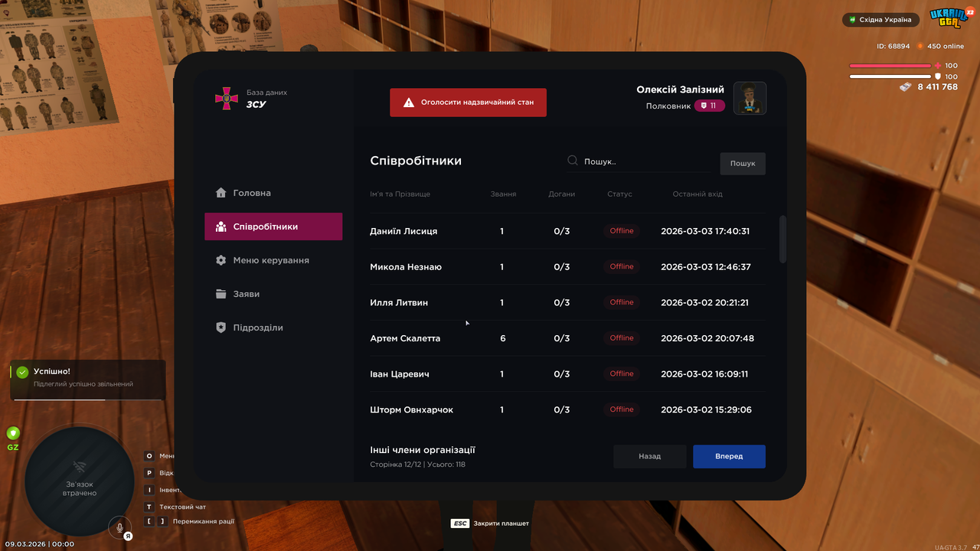The height and width of the screenshot is (551, 980).
Task: Click the Східна Україна server badge
Action: (x=880, y=20)
